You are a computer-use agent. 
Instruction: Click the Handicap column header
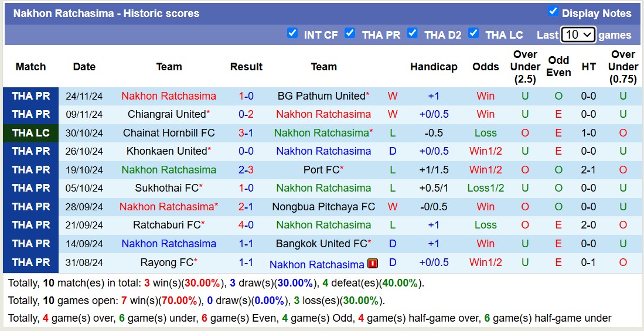(434, 67)
